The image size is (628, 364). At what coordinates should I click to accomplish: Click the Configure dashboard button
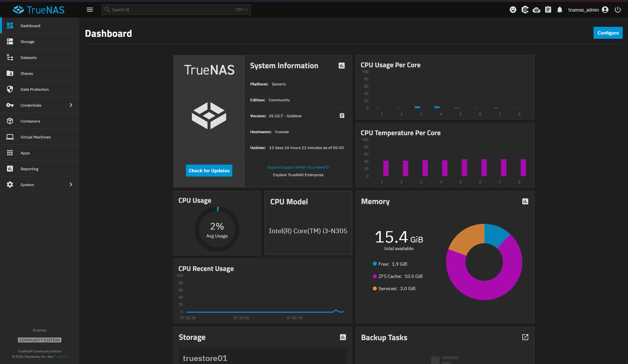(x=608, y=33)
